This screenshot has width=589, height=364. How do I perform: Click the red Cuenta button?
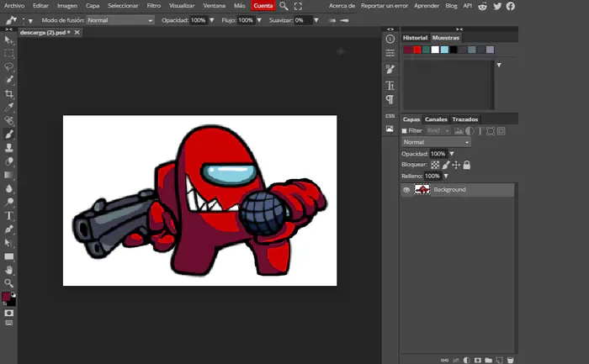tap(263, 6)
